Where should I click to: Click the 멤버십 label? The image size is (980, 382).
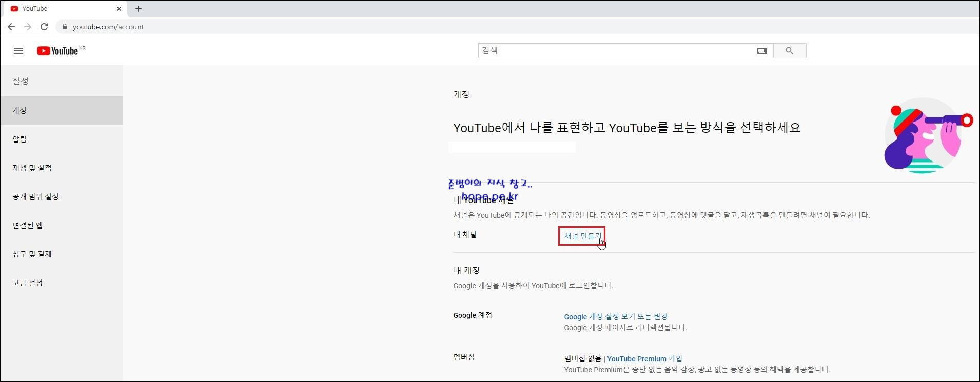click(464, 357)
